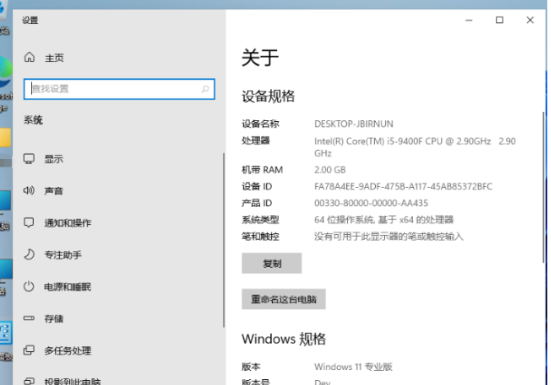The width and height of the screenshot is (551, 385).
Task: Click the 存储 storage drive icon
Action: point(29,318)
